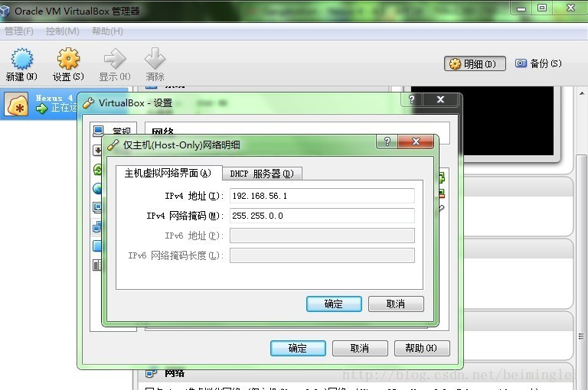Open 帮助(H) menu
This screenshot has height=390, width=588.
(107, 31)
